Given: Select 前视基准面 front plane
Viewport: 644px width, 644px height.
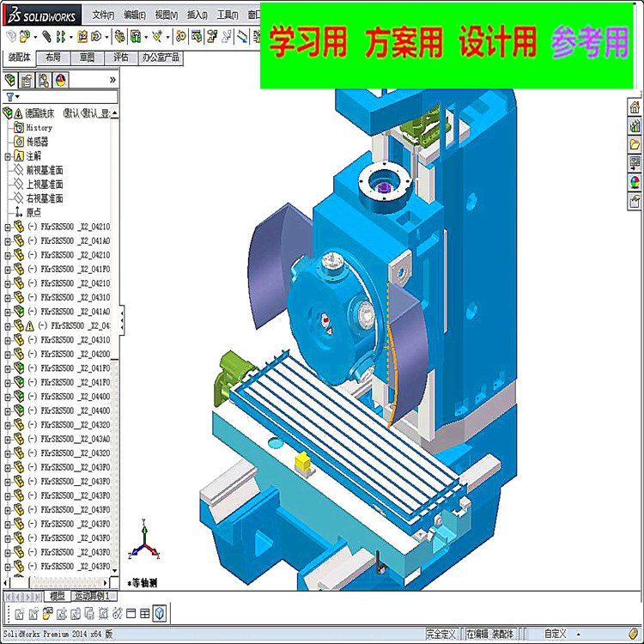Looking at the screenshot, I should tap(45, 170).
